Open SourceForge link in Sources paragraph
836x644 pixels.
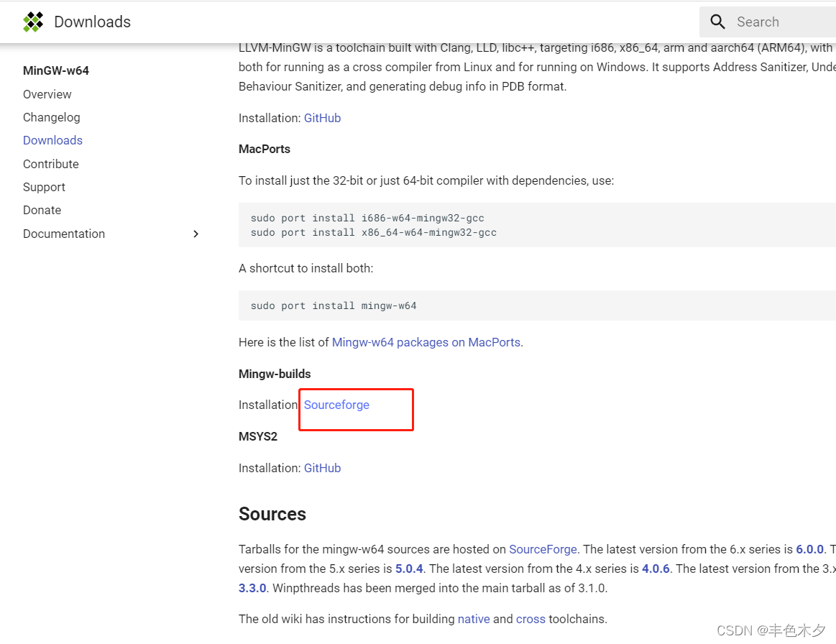543,549
